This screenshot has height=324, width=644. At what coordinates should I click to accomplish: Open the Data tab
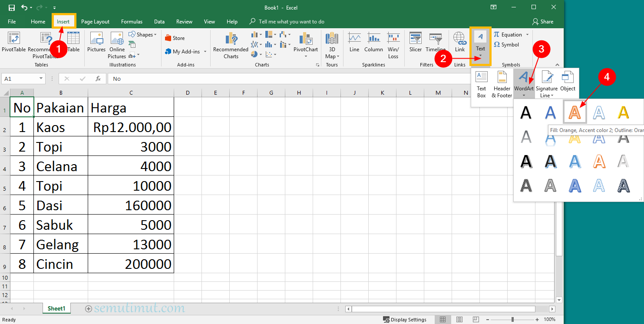coord(159,22)
